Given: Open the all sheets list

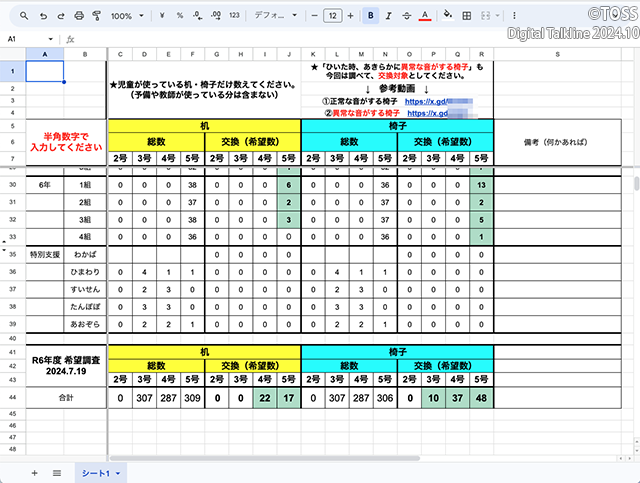Looking at the screenshot, I should [57, 472].
